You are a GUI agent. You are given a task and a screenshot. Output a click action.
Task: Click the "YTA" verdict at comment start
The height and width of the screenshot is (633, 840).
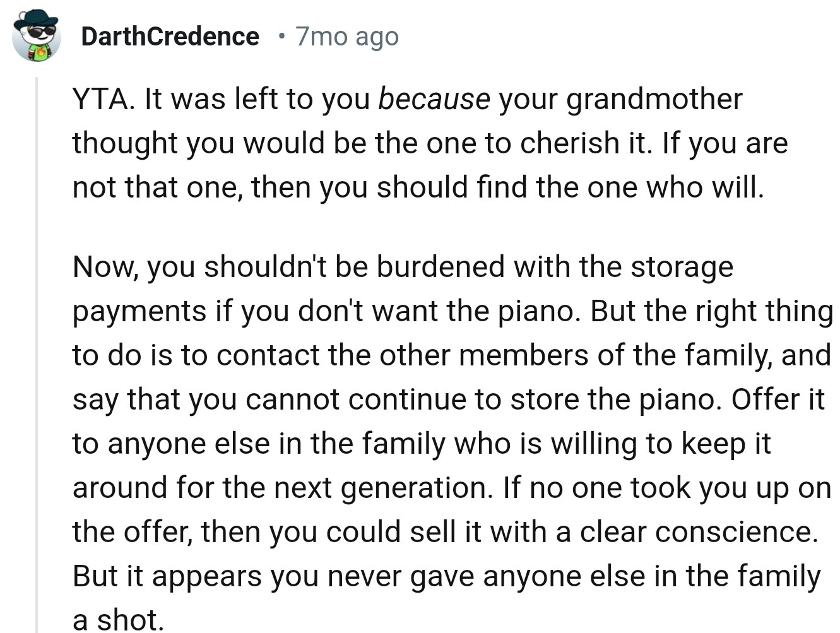101,99
